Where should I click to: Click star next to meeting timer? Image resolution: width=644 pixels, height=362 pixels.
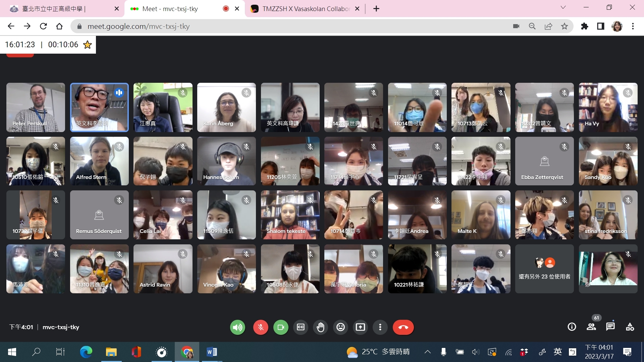pyautogui.click(x=87, y=45)
